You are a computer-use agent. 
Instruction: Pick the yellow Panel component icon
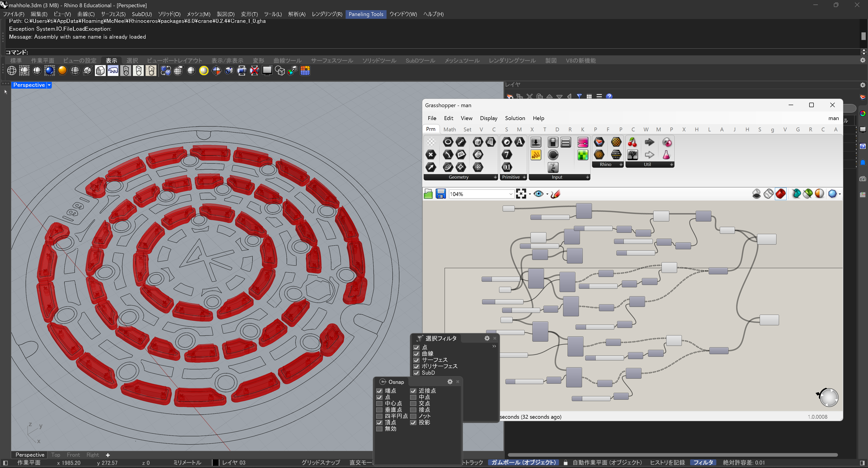pyautogui.click(x=536, y=155)
